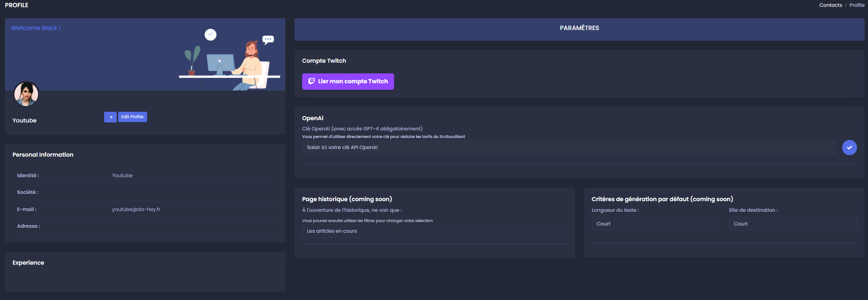Click the checkmark button to confirm OpenAI key

(849, 148)
